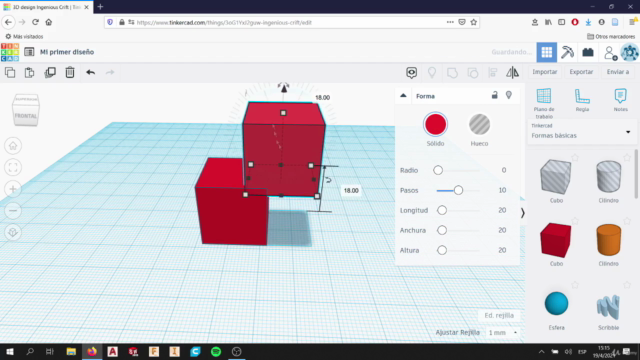The image size is (640, 360).
Task: Redo the action
Action: click(x=110, y=73)
